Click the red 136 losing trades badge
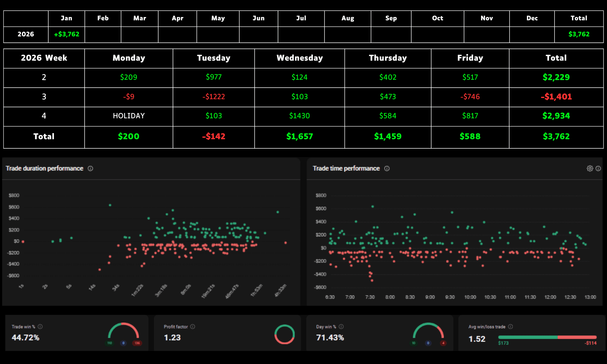 click(137, 343)
